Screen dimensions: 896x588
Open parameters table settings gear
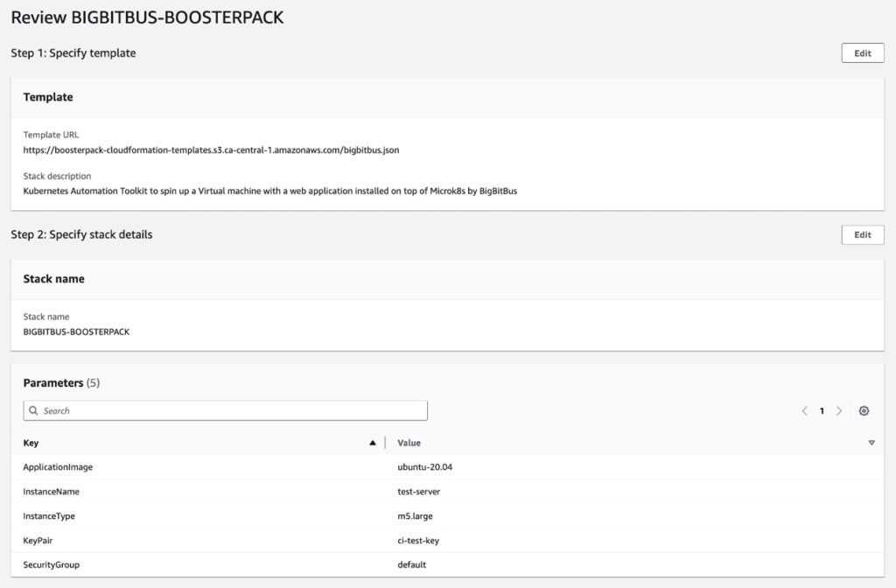click(x=864, y=411)
